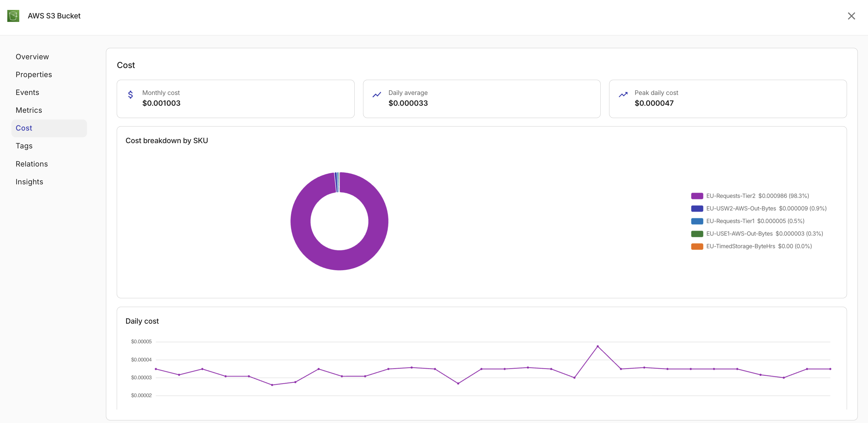The image size is (868, 423).
Task: Select the Cost sidebar item
Action: 49,128
